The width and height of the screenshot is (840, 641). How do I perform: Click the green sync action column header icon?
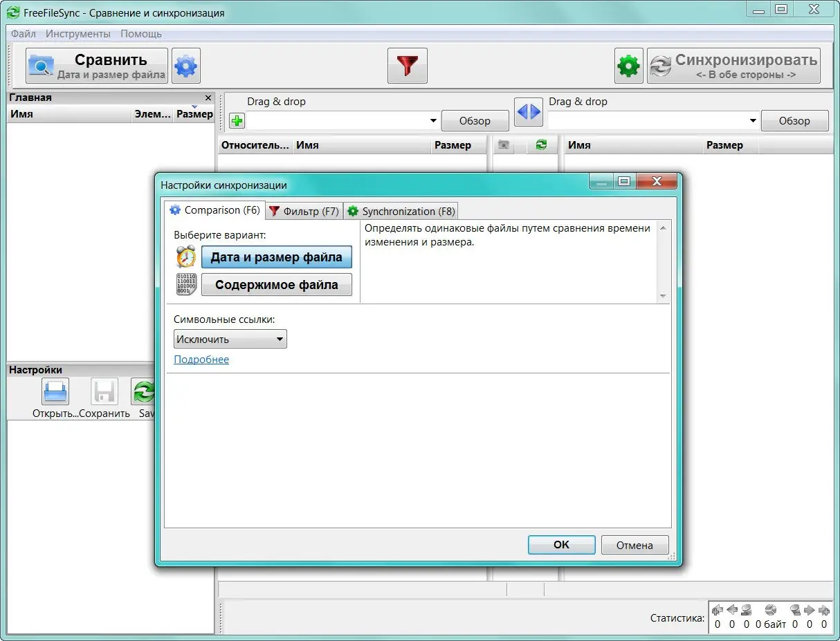542,145
